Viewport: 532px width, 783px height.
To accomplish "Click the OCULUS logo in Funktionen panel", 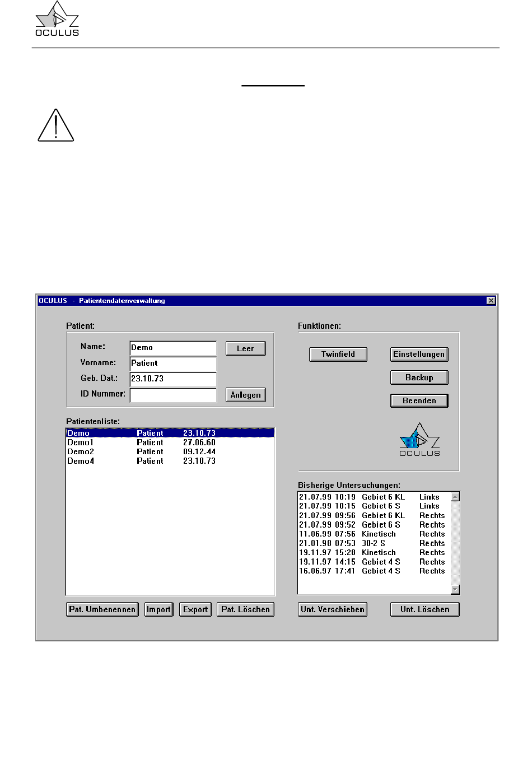I will pos(419,440).
